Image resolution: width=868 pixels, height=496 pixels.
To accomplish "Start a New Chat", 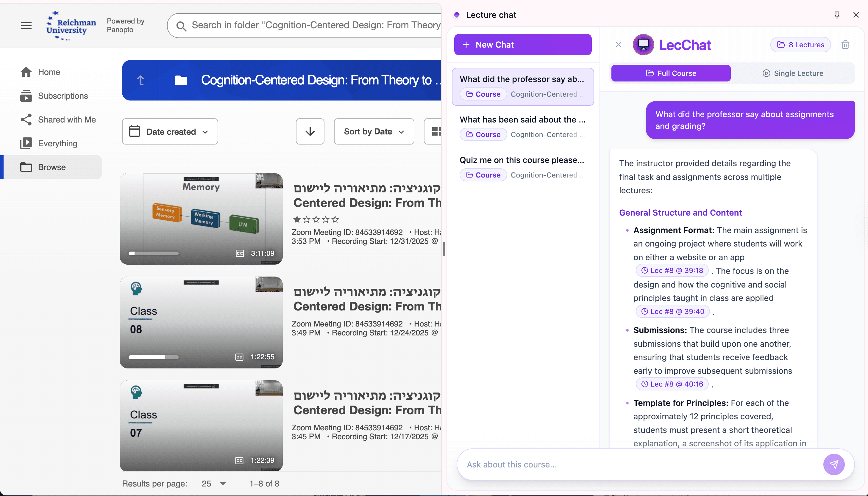I will point(523,45).
